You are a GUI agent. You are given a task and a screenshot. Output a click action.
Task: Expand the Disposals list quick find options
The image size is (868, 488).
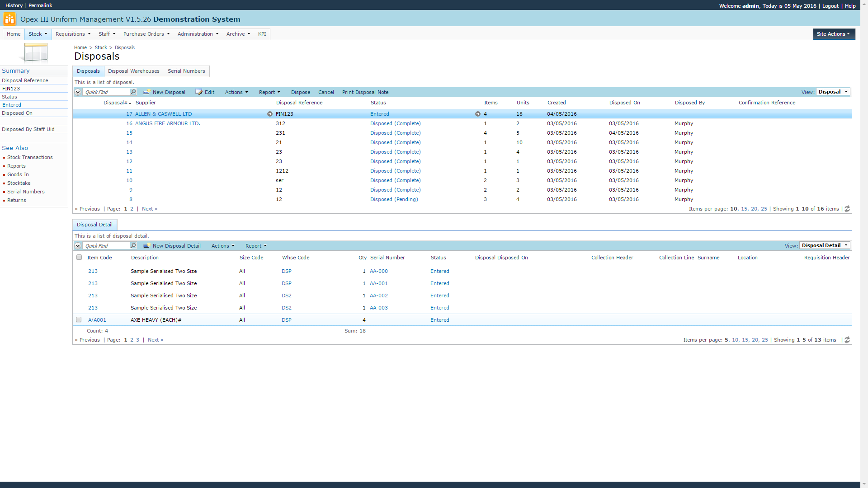click(x=78, y=92)
